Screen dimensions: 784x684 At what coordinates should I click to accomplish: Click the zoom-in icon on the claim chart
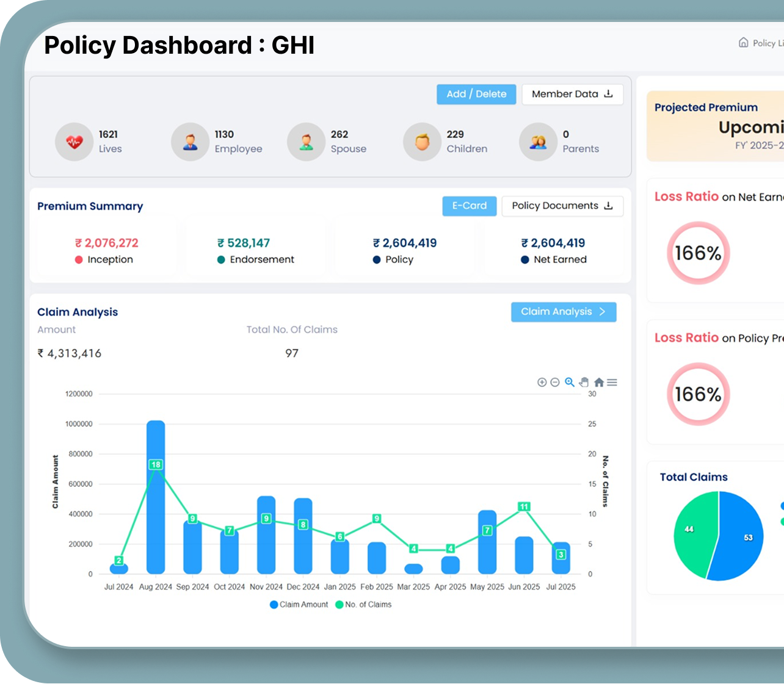pos(542,382)
